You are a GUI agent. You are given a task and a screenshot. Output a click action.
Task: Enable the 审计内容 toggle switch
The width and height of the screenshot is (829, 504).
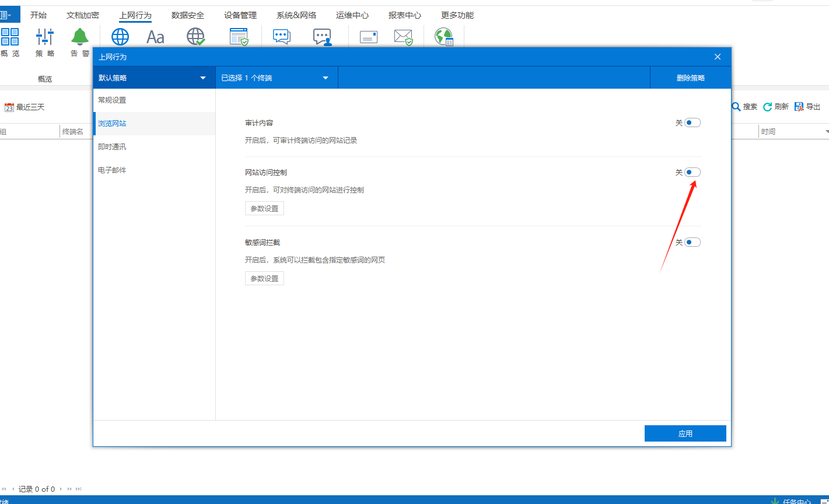pos(692,123)
